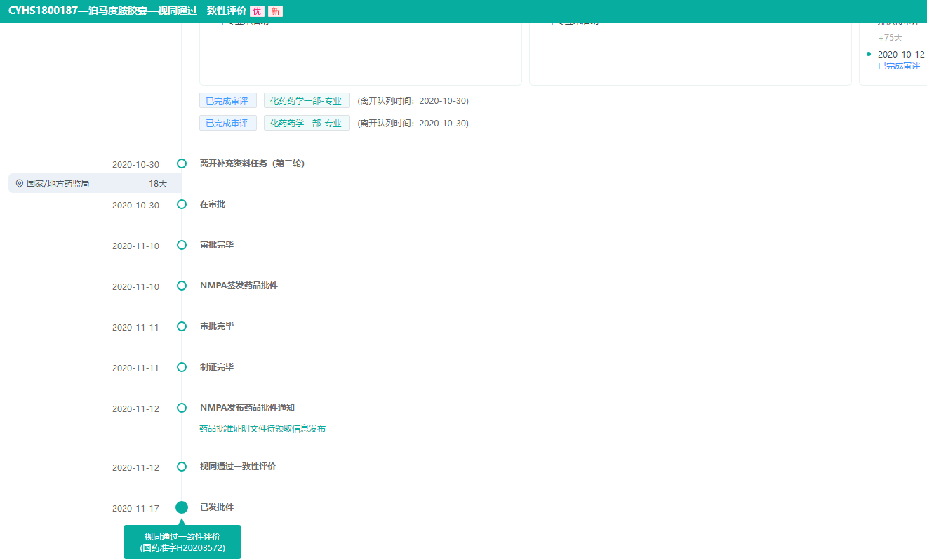The image size is (927, 560).
Task: Click the location pin icon beside 国家/地方药监局
Action: click(20, 184)
